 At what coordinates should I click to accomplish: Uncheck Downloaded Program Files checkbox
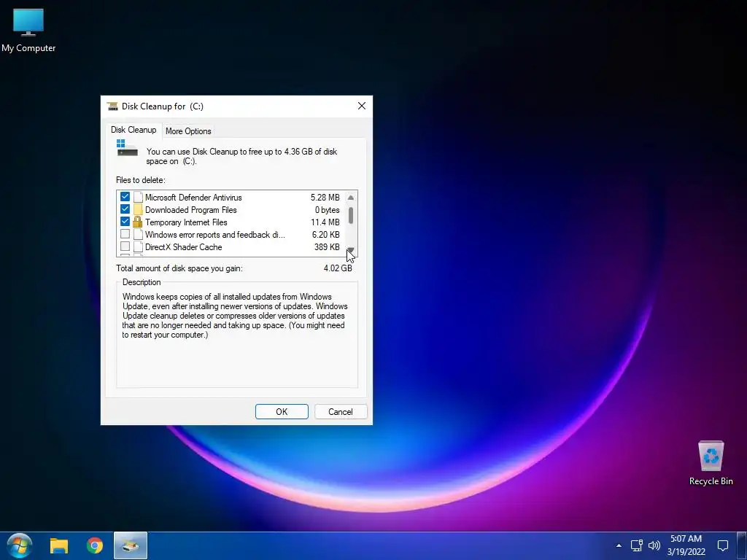click(x=125, y=209)
